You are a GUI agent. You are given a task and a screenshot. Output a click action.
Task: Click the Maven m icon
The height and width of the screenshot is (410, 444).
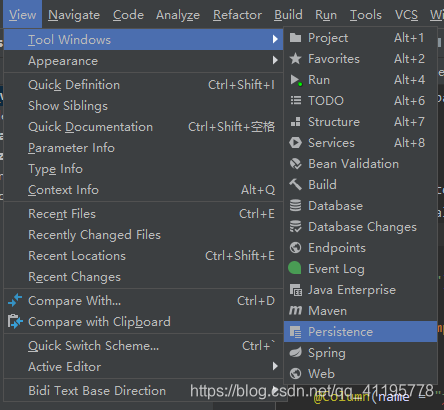tap(295, 311)
